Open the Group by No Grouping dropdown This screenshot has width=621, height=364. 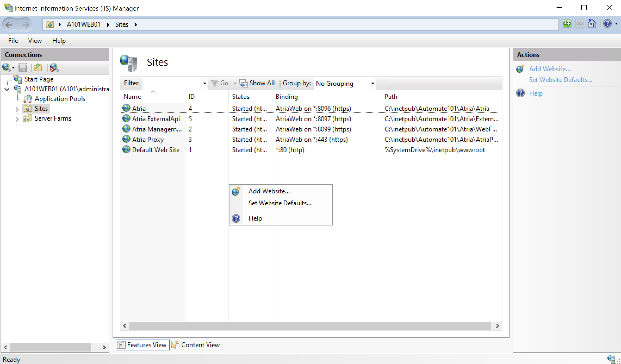372,83
